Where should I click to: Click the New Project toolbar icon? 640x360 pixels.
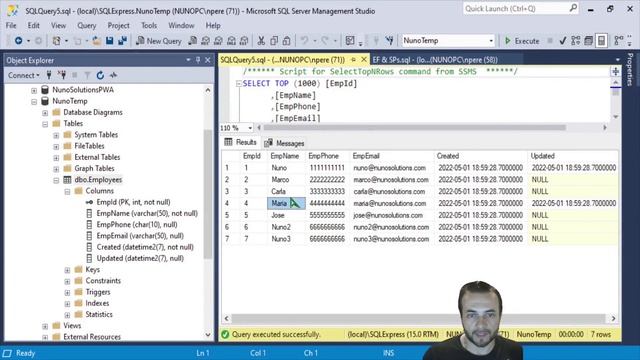57,40
